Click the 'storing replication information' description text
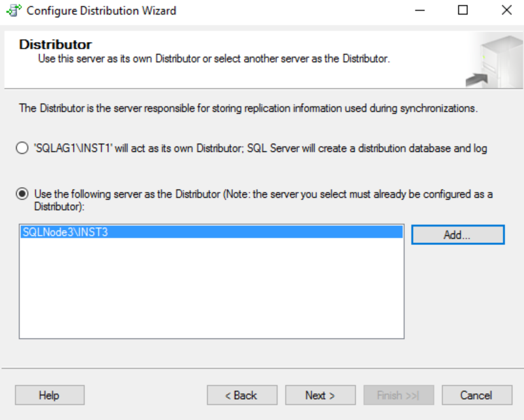Viewport: 524px width, 420px height. coord(248,108)
